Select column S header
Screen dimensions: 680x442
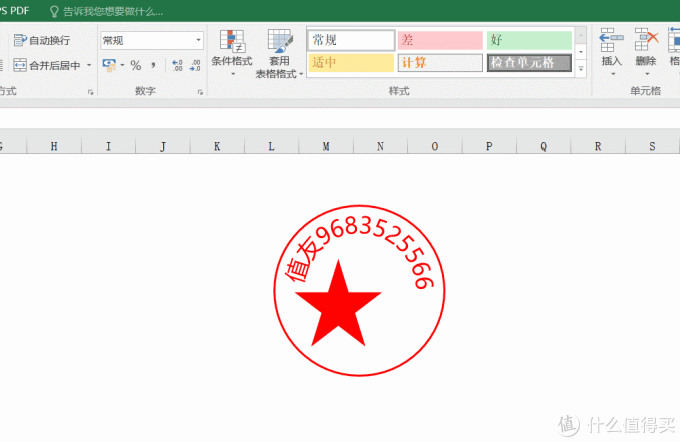coord(652,146)
